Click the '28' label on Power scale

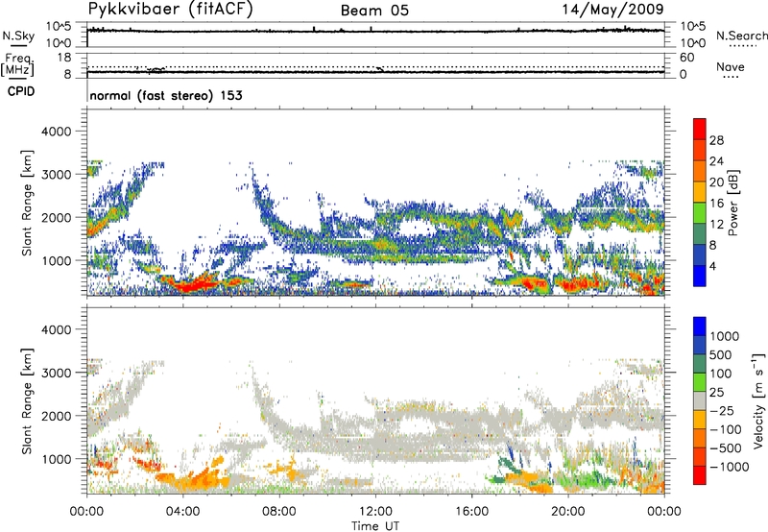click(716, 140)
